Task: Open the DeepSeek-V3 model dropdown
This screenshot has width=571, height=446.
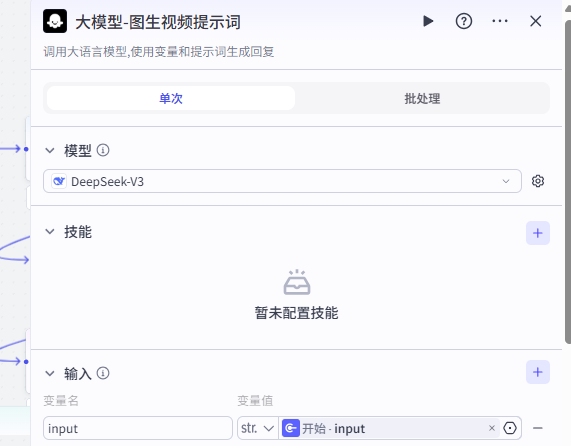Action: click(x=282, y=181)
